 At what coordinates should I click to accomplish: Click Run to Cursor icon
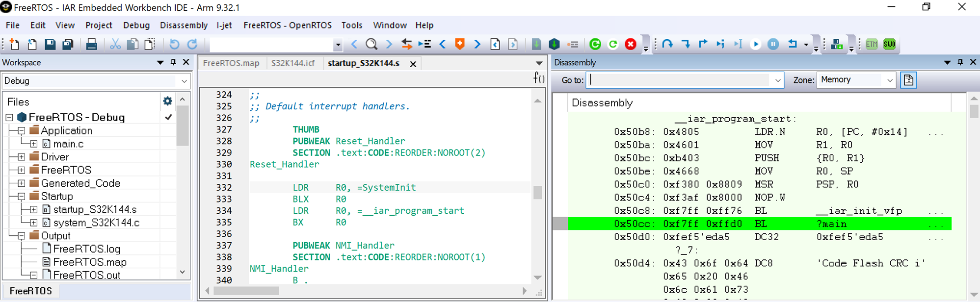[x=738, y=44]
